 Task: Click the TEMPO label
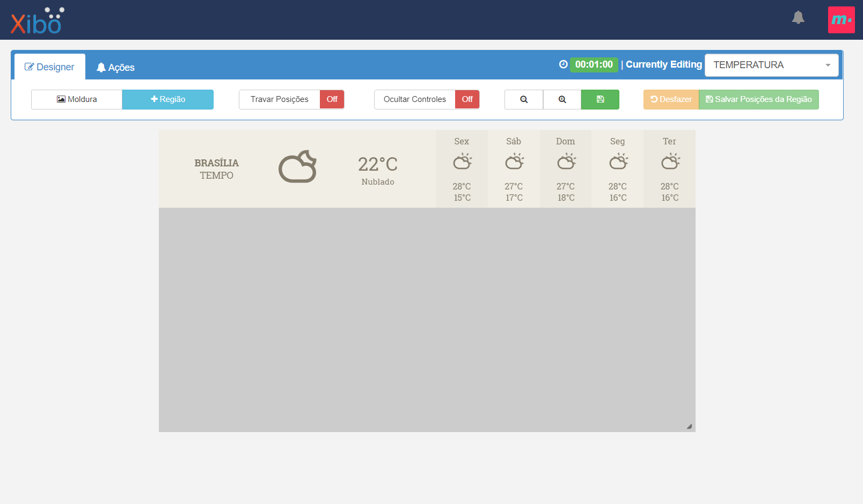point(217,176)
